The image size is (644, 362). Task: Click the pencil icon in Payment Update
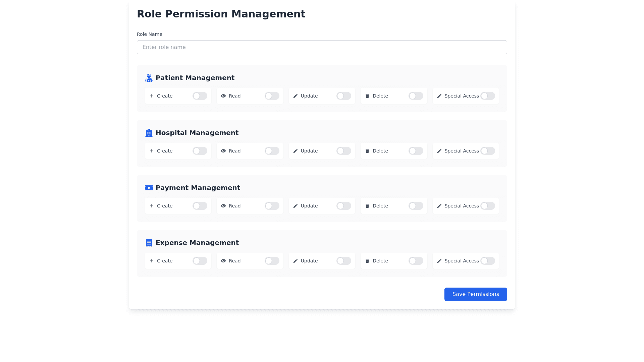pyautogui.click(x=296, y=206)
